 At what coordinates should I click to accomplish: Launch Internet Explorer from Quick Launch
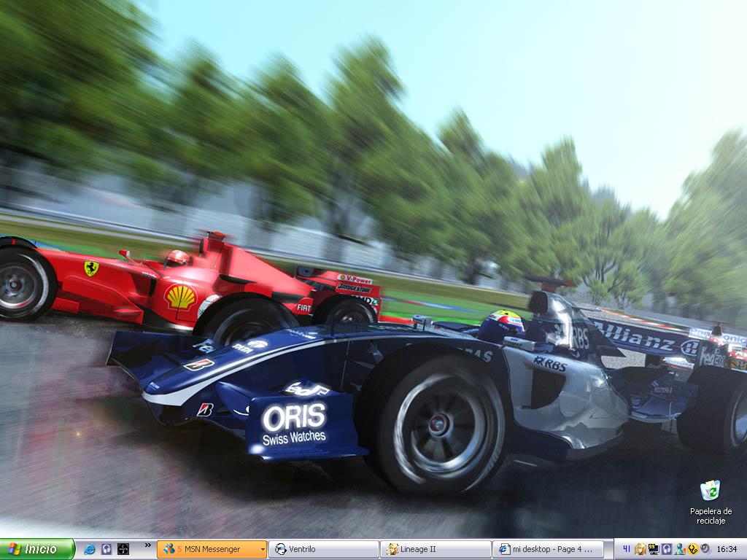pos(89,549)
